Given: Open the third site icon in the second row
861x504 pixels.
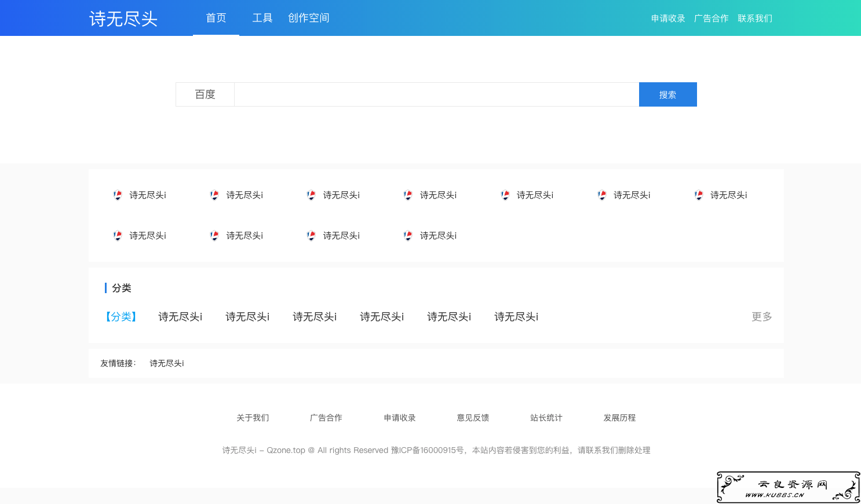Looking at the screenshot, I should click(311, 236).
